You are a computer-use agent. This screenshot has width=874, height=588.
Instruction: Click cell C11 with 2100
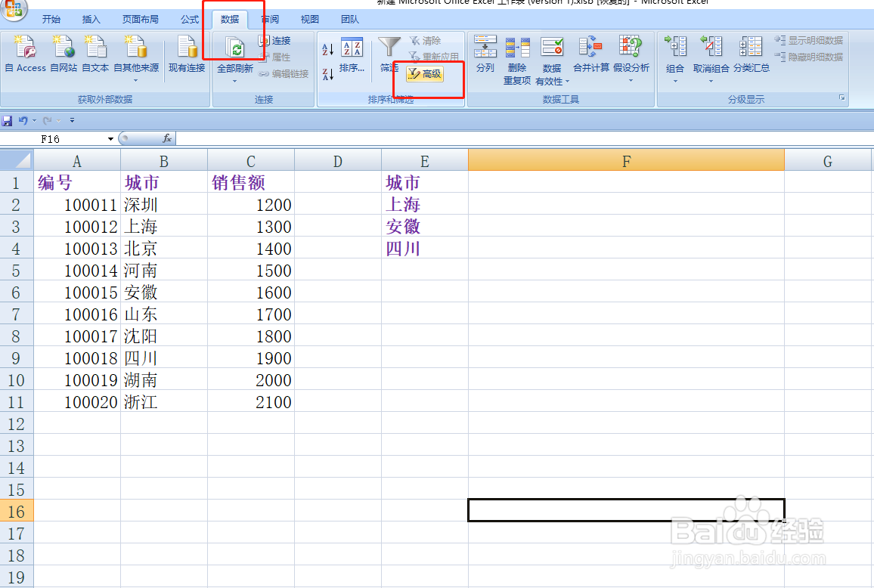[251, 402]
